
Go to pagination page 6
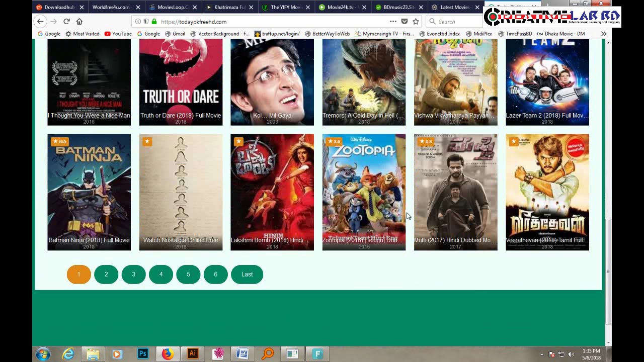click(215, 274)
